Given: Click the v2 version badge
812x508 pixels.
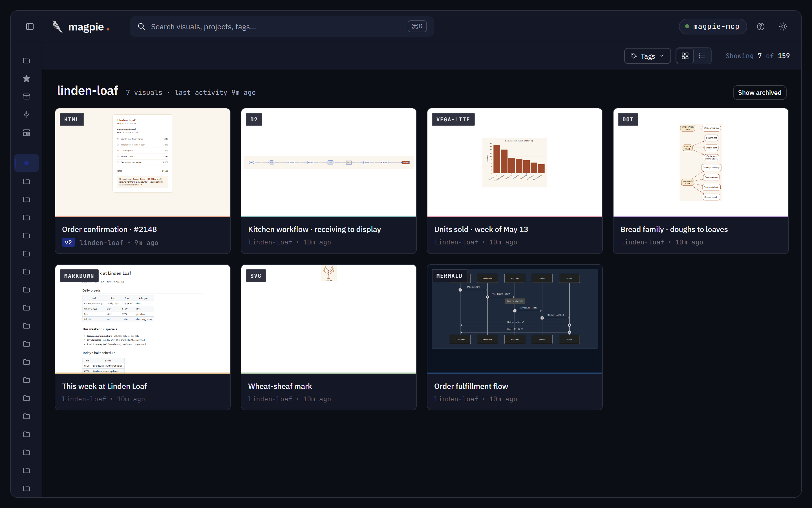Looking at the screenshot, I should [69, 243].
